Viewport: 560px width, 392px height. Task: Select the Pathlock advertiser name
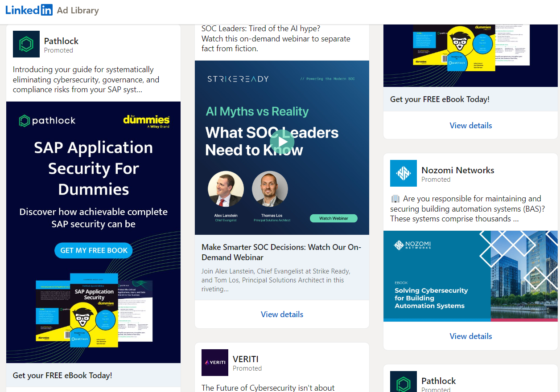pos(61,41)
